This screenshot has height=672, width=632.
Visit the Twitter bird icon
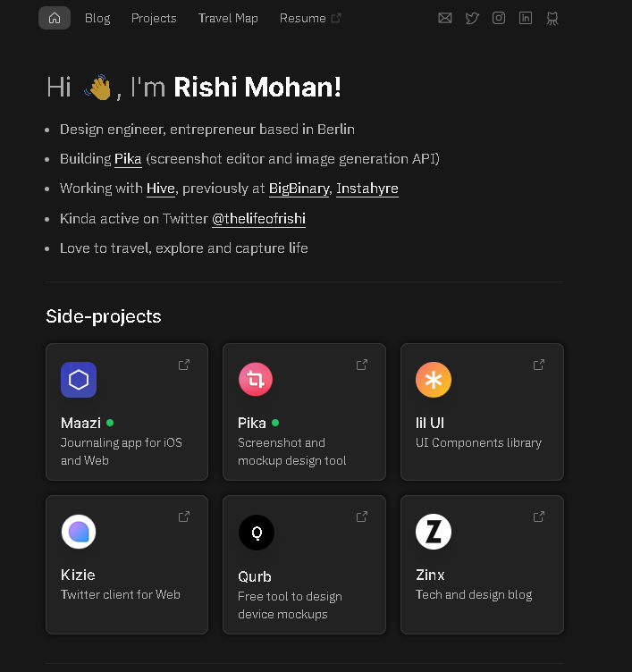coord(472,18)
